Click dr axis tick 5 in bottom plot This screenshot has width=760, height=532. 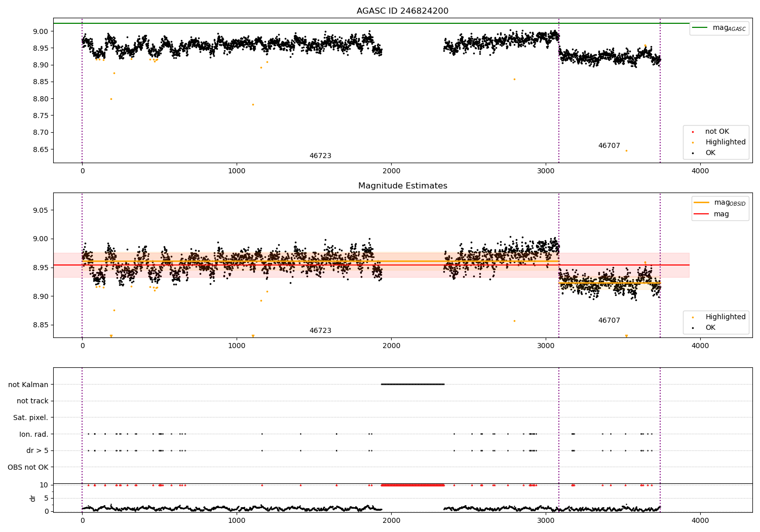[47, 498]
